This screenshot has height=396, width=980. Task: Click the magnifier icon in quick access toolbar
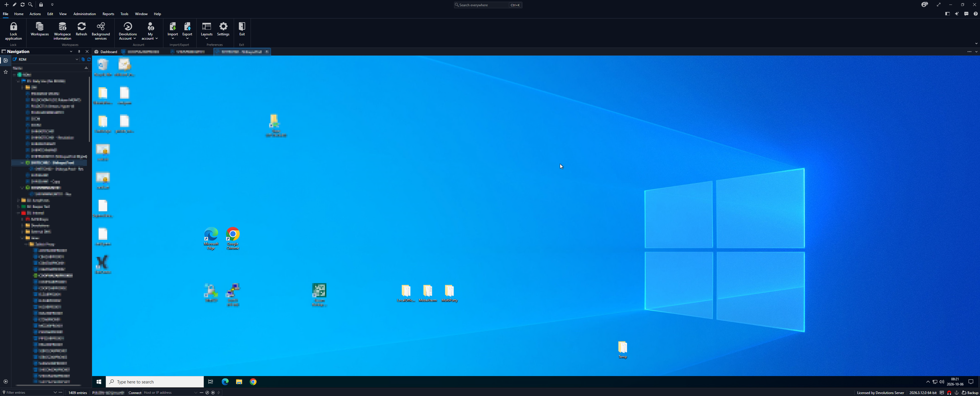(31, 5)
